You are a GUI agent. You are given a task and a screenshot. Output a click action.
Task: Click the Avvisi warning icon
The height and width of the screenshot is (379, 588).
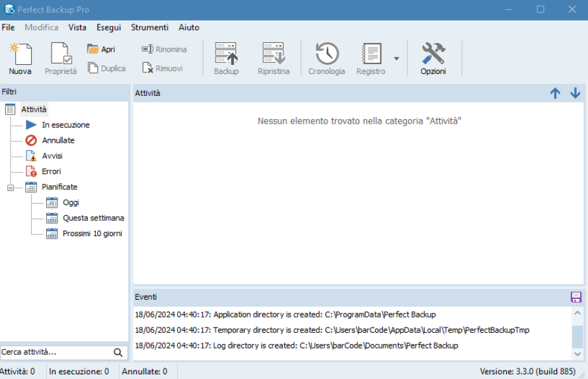click(31, 156)
